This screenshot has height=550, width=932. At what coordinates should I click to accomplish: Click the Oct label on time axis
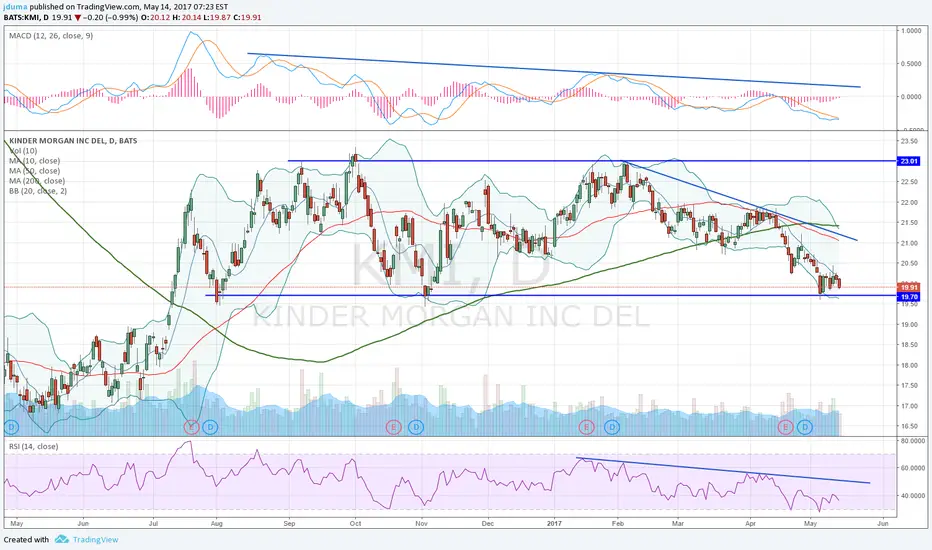(355, 524)
